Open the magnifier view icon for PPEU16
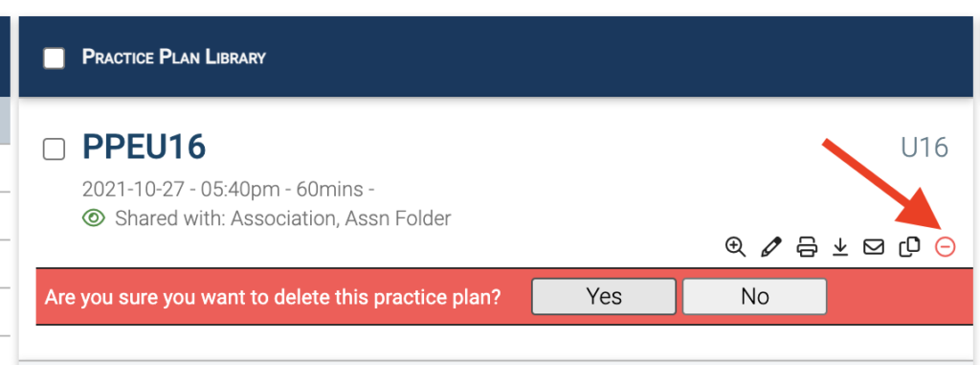Viewport: 980px width, 365px height. tap(736, 246)
